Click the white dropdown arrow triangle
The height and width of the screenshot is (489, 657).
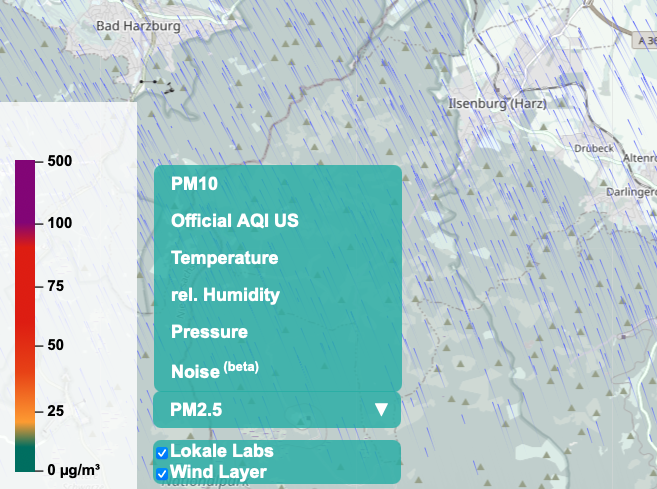point(381,409)
